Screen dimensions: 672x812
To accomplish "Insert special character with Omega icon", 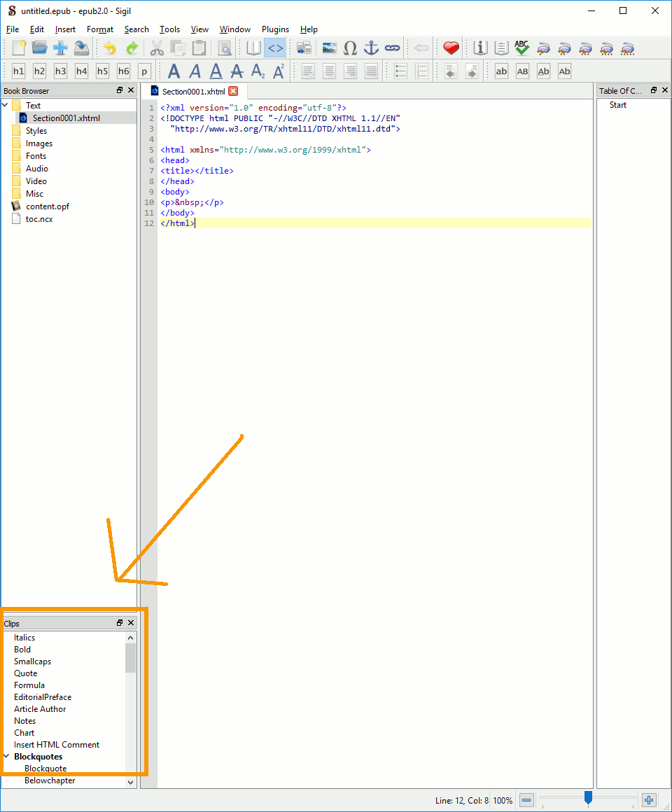I will (x=351, y=48).
